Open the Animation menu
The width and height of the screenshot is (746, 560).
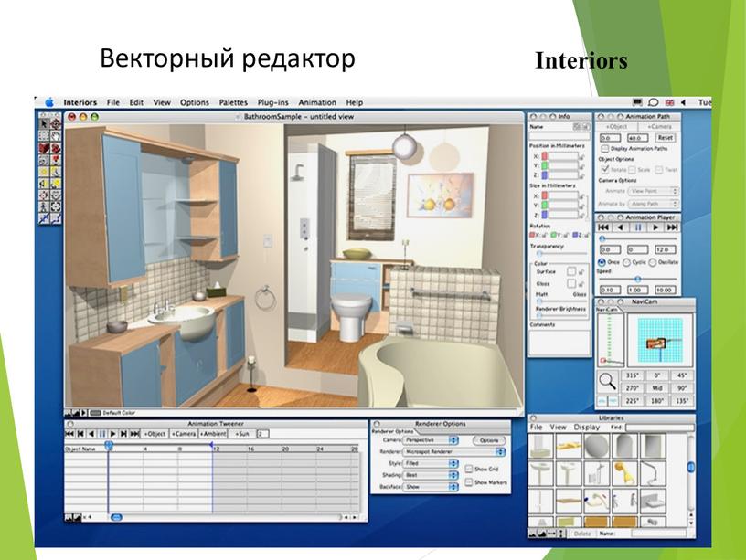[x=317, y=102]
